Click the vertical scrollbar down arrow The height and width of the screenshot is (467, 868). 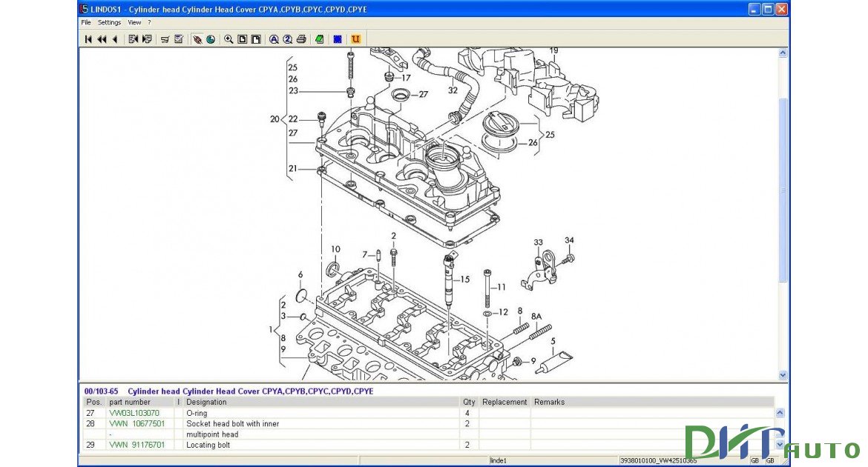(x=783, y=374)
